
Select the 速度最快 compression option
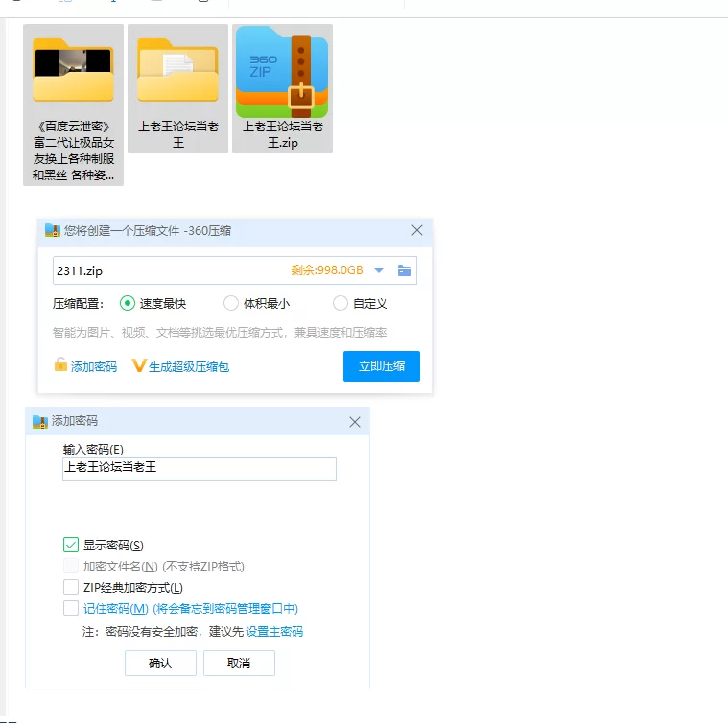128,303
